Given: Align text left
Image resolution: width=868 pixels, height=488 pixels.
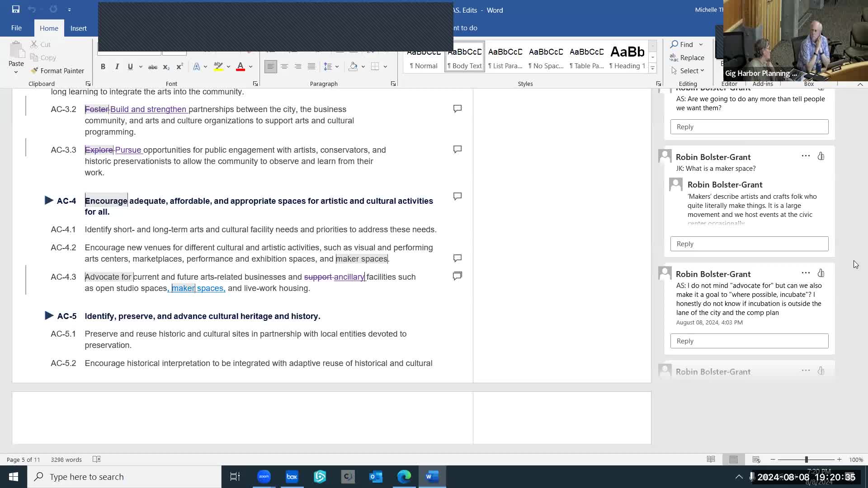Looking at the screenshot, I should click(270, 66).
